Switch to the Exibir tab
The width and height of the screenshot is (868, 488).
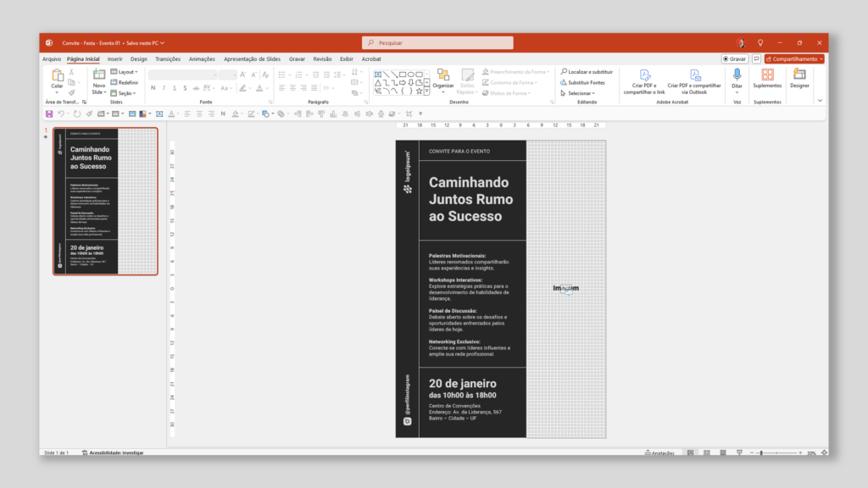tap(347, 58)
